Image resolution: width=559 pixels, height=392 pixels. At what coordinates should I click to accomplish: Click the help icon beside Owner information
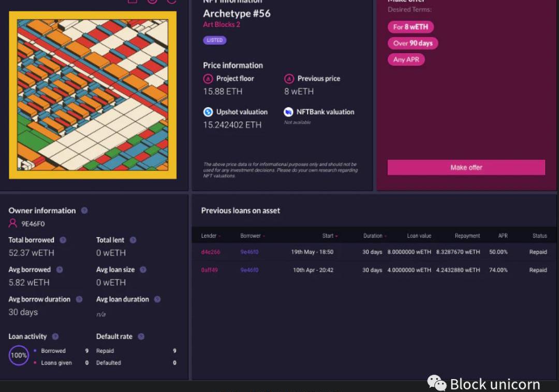tap(84, 210)
